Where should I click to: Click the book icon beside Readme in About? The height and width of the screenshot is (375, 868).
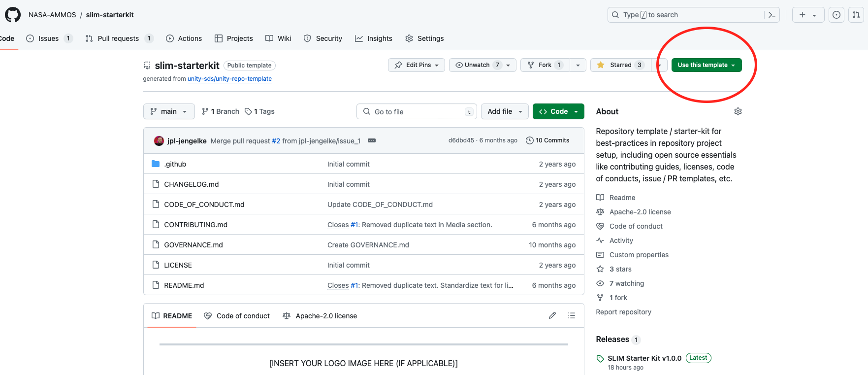(x=600, y=198)
